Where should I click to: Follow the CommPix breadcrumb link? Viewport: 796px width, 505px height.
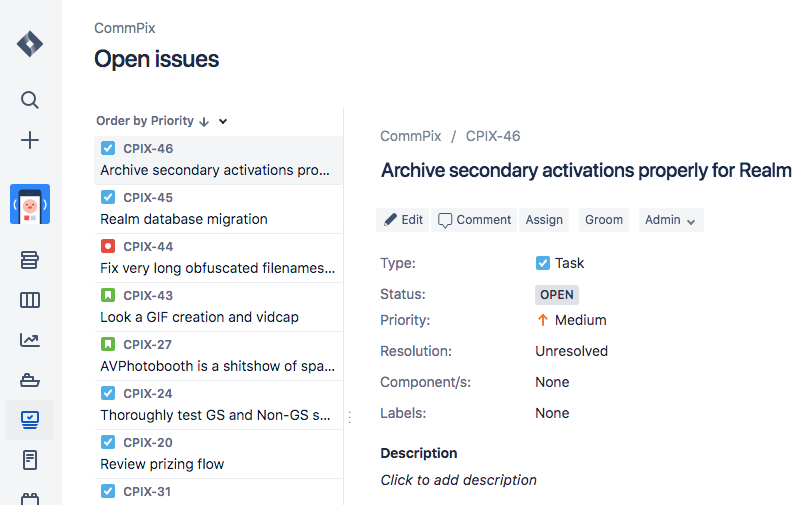click(408, 136)
